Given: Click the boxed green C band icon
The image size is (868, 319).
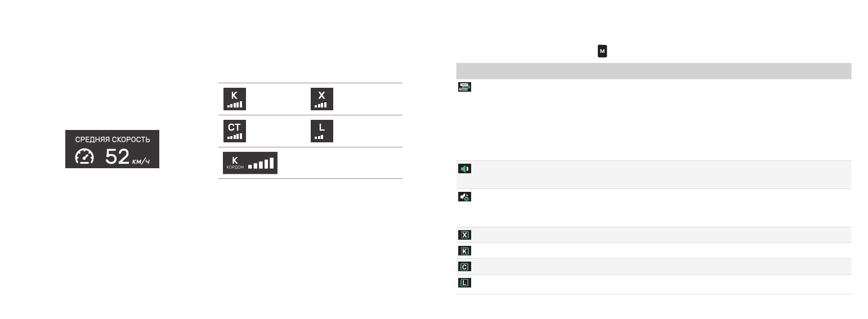Looking at the screenshot, I should pyautogui.click(x=464, y=267).
